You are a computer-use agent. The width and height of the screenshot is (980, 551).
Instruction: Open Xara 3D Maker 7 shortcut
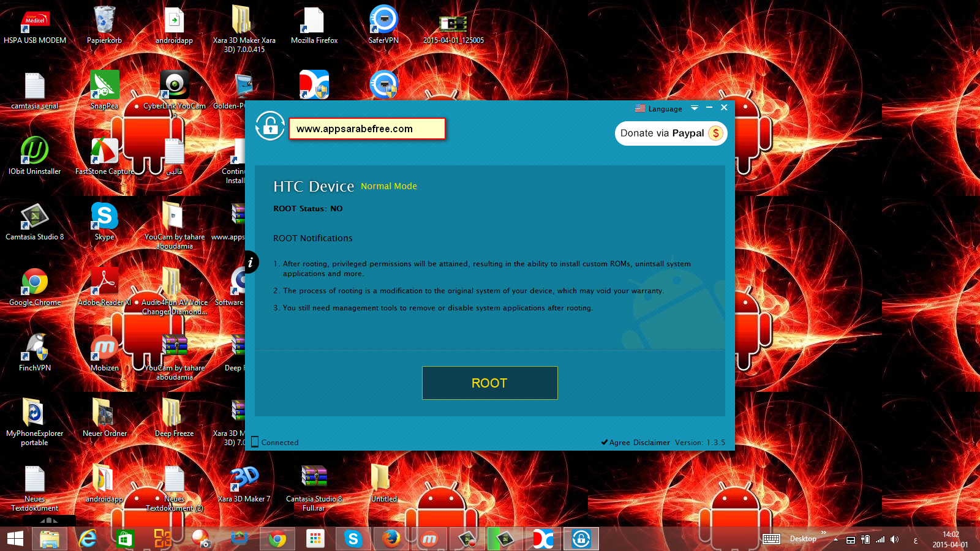[244, 484]
